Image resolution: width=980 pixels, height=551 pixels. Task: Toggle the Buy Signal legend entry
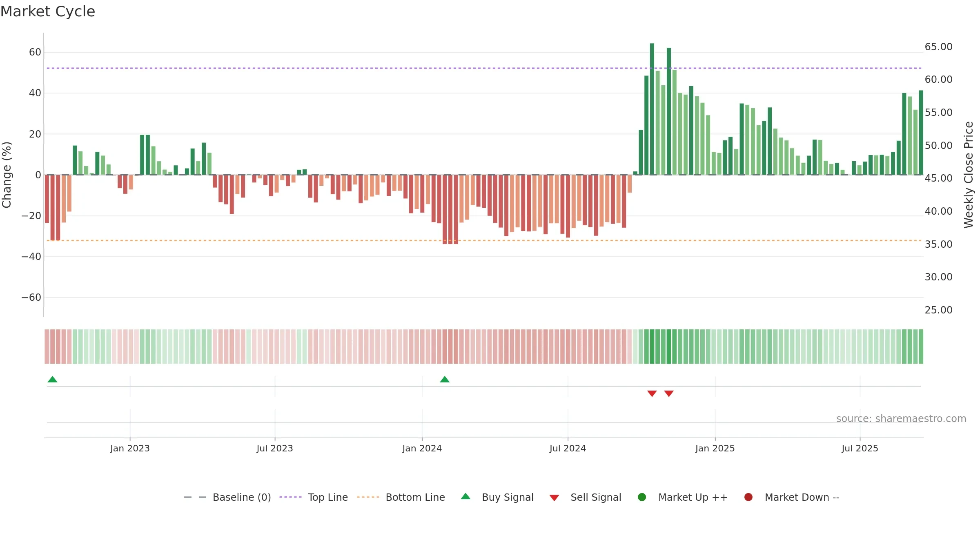[x=497, y=497]
